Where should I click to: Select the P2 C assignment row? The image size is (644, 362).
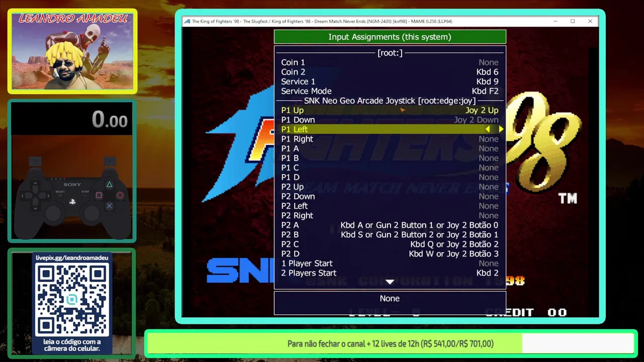coord(390,244)
